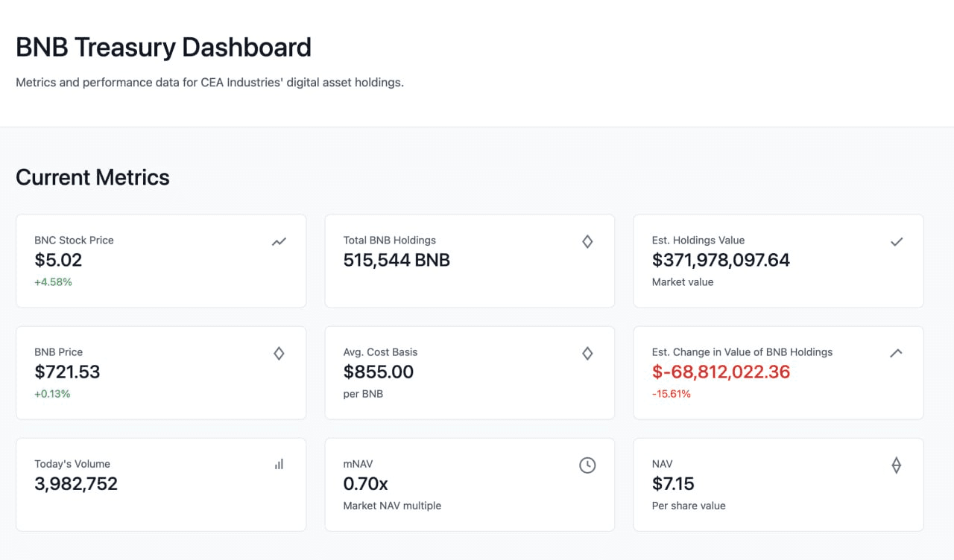Select the red $-68,812,022.36 value
This screenshot has width=954, height=560.
[x=721, y=372]
